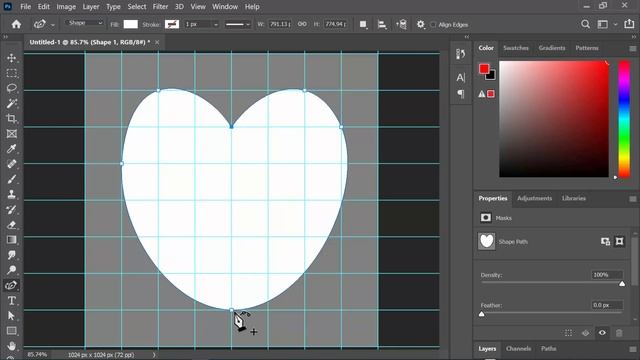Select the Healing Brush tool
640x360 pixels.
[x=11, y=164]
